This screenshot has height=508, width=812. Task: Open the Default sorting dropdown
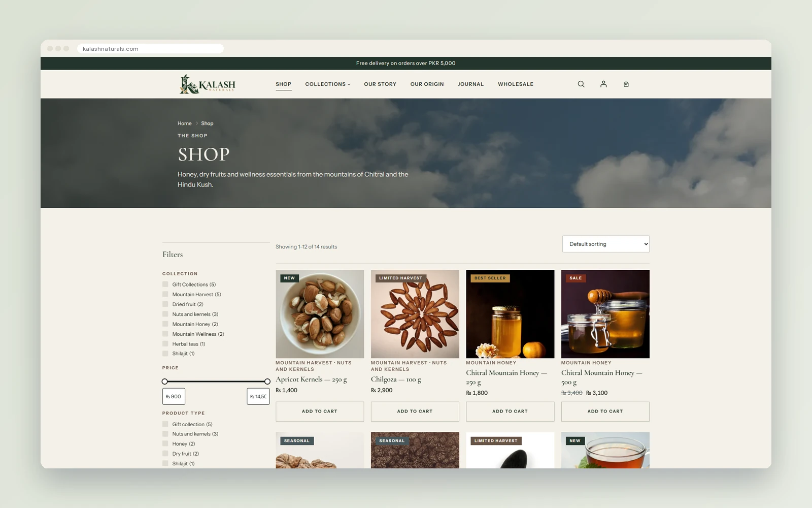point(606,244)
